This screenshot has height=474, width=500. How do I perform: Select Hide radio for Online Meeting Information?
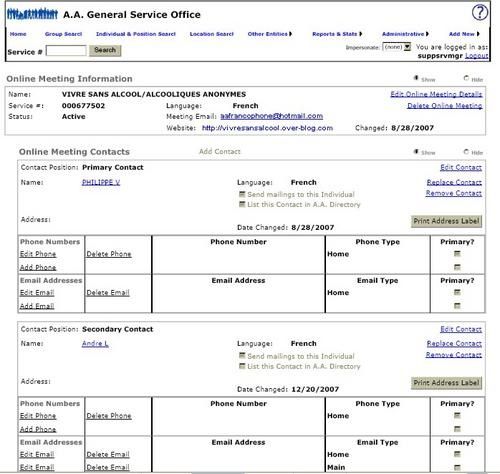click(466, 79)
